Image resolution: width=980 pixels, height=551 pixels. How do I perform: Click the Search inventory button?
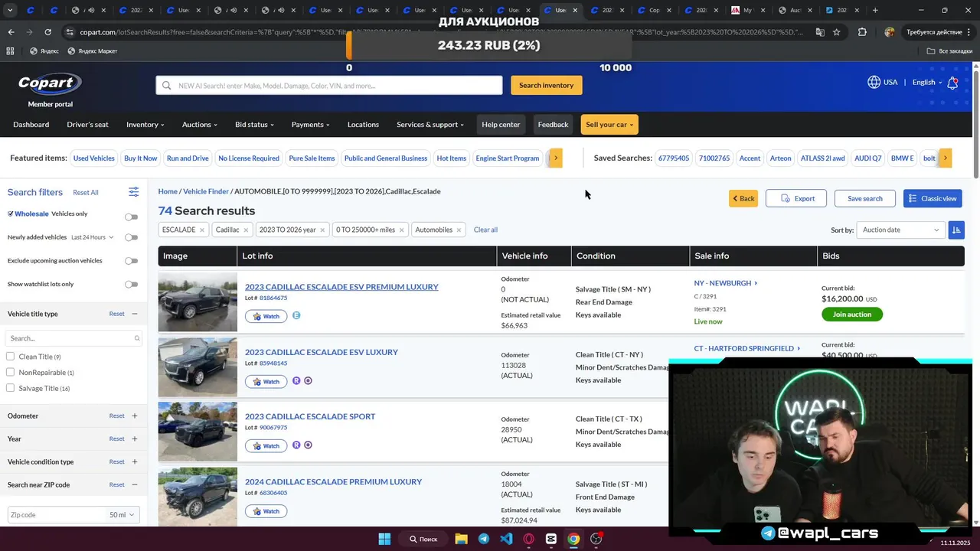pos(546,85)
